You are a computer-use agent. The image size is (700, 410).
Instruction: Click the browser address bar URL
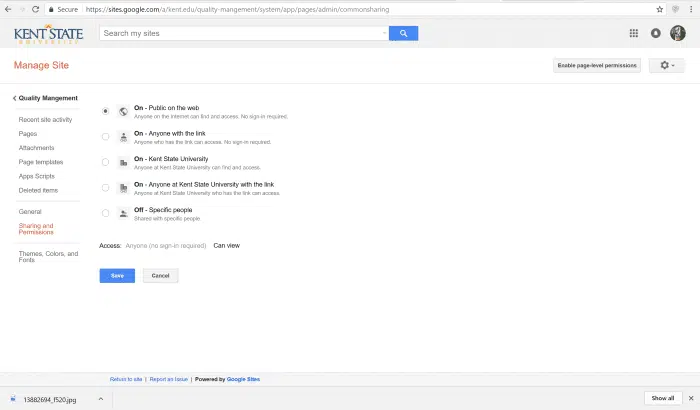237,9
